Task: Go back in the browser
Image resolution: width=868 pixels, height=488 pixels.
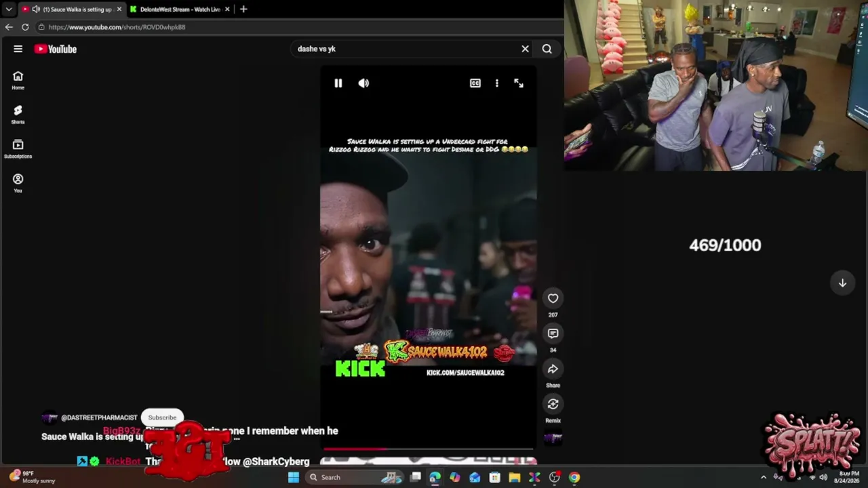Action: click(9, 27)
